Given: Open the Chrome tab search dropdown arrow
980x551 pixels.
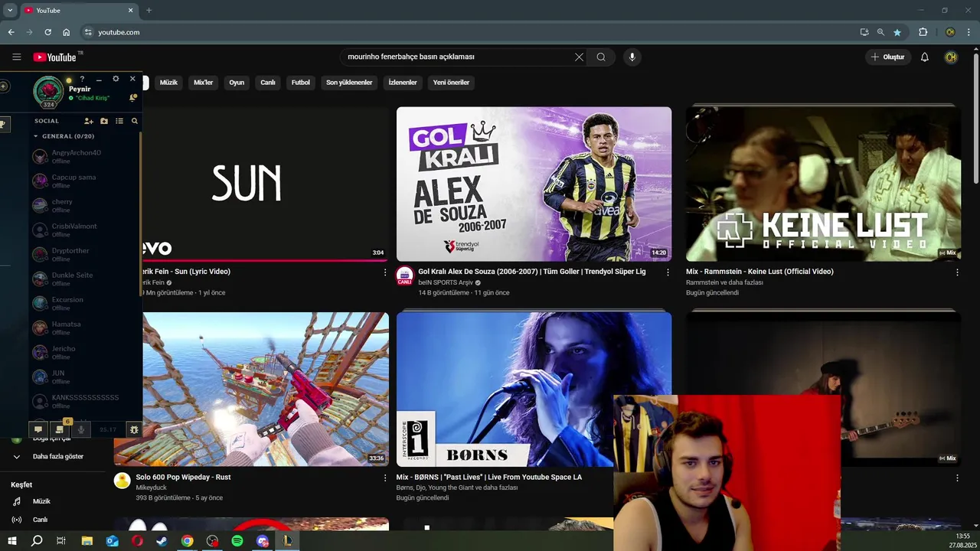Looking at the screenshot, I should point(10,10).
